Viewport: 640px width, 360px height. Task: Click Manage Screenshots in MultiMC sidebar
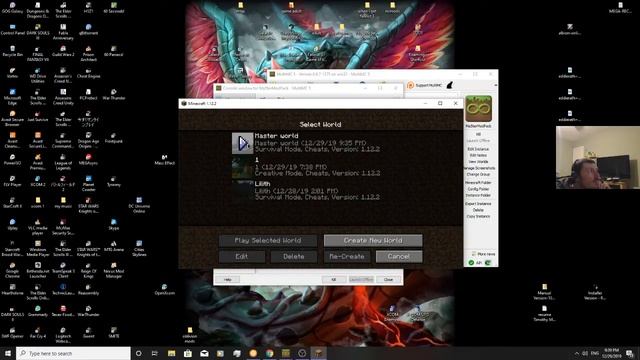(480, 168)
